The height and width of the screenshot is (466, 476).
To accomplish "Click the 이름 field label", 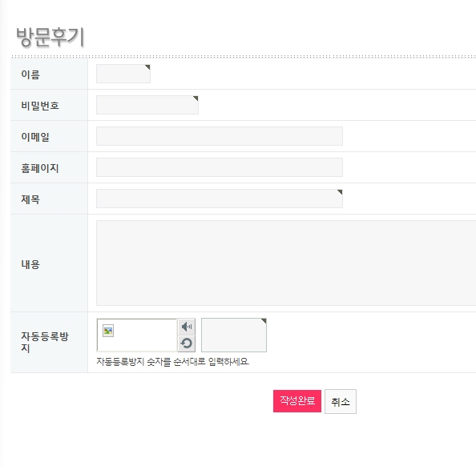I will click(x=30, y=74).
